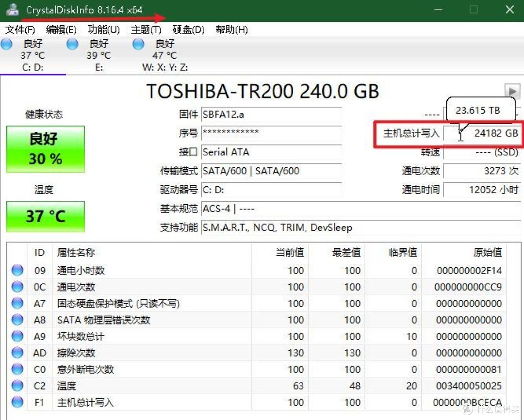524x420 pixels.
Task: Open the 主题(T) menu
Action: pos(146,30)
